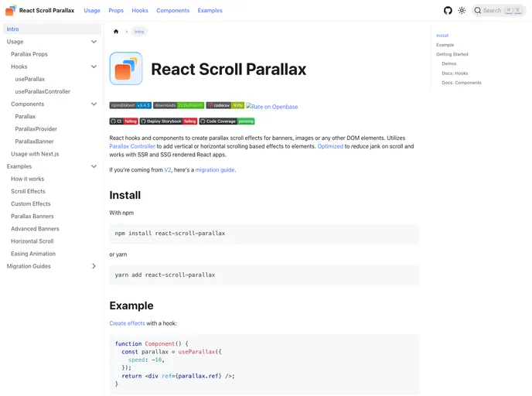Viewport: 532px width, 396px height.
Task: Collapse the Examples sidebar chevron
Action: coord(94,166)
